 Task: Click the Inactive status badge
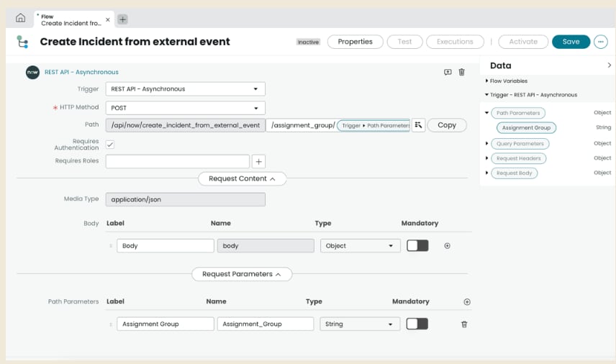(x=308, y=42)
